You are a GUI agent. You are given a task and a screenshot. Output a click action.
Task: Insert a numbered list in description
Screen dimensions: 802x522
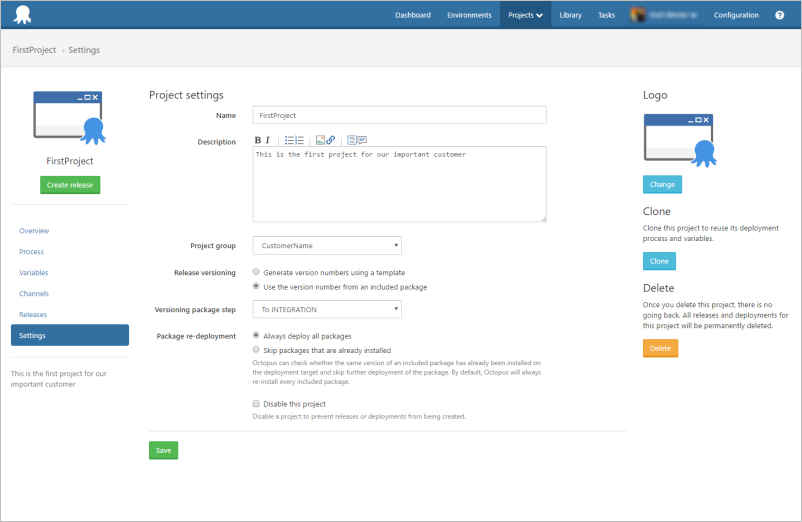point(299,141)
